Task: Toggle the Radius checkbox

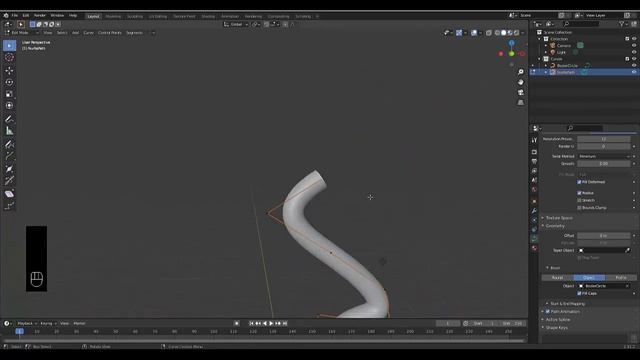Action: click(579, 193)
